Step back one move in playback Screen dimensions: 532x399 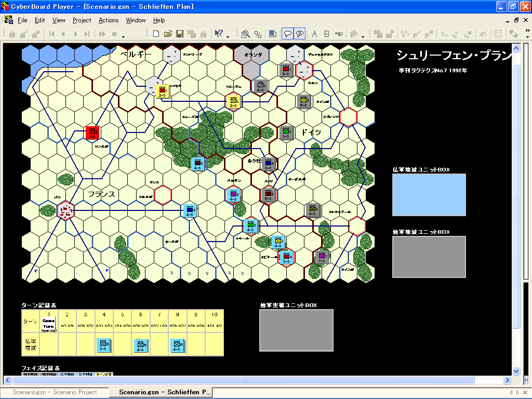click(x=63, y=34)
